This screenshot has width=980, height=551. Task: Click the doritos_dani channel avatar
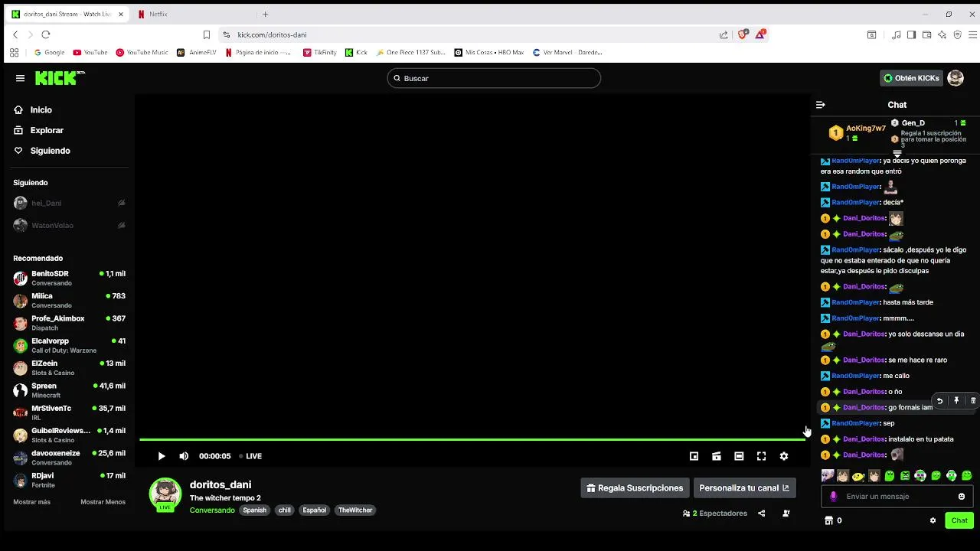165,494
